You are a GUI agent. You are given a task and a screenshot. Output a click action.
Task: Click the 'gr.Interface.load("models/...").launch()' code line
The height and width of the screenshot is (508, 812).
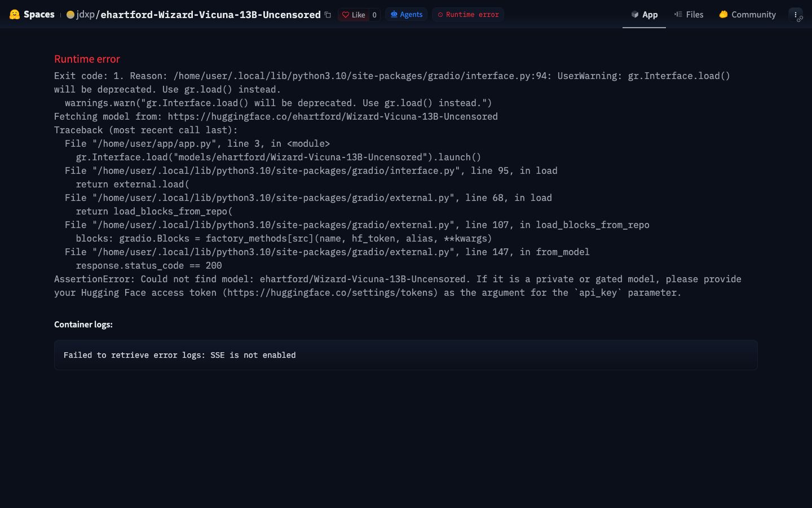pyautogui.click(x=279, y=157)
